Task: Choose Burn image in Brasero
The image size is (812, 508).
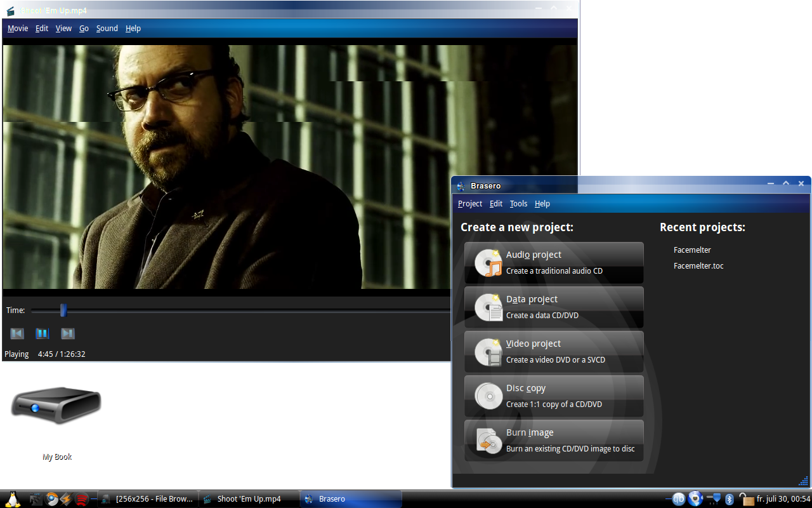Action: coord(554,440)
